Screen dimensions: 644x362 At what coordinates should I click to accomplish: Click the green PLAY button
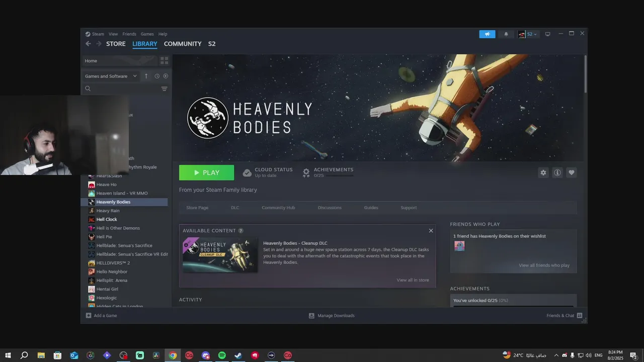pos(206,172)
